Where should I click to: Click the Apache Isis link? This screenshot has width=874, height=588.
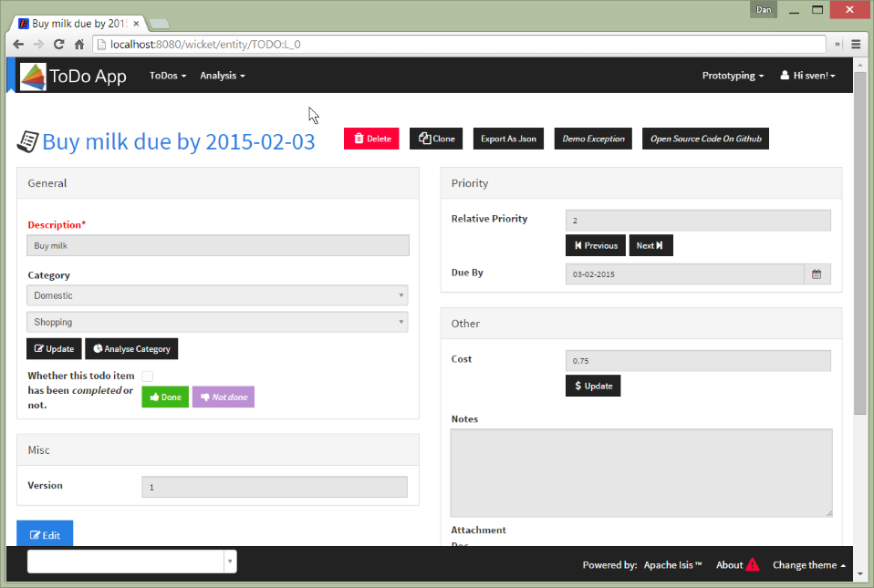672,565
